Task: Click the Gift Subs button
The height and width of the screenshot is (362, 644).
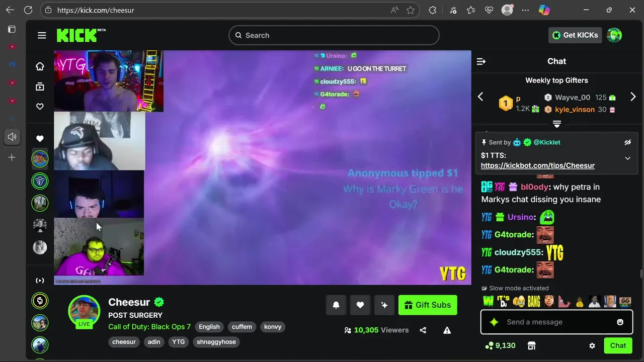Action: tap(428, 305)
